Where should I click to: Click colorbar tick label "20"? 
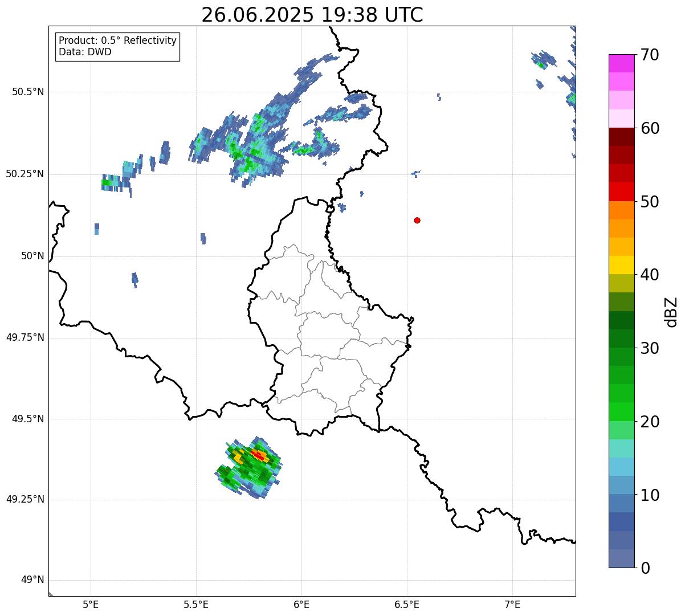click(650, 422)
